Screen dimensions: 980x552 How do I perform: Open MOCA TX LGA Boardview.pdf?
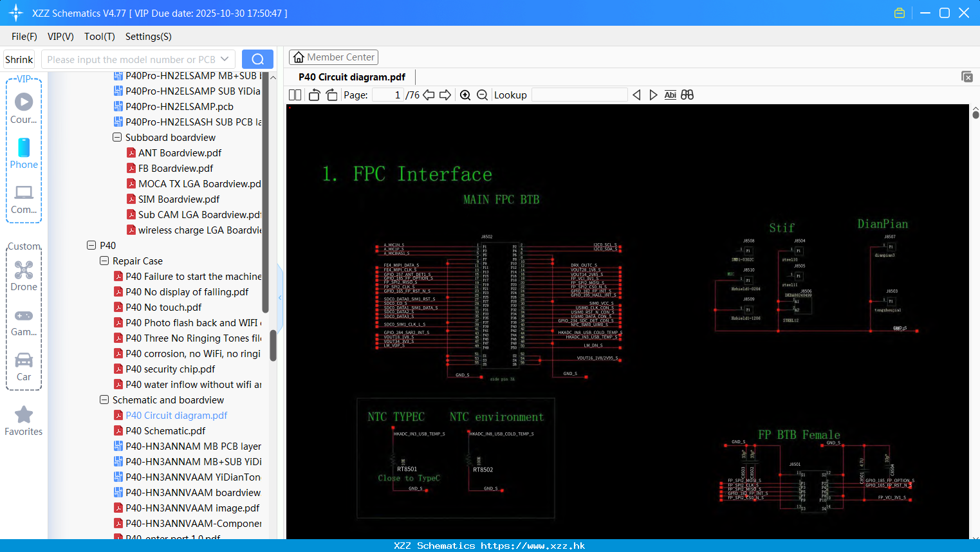tap(199, 184)
